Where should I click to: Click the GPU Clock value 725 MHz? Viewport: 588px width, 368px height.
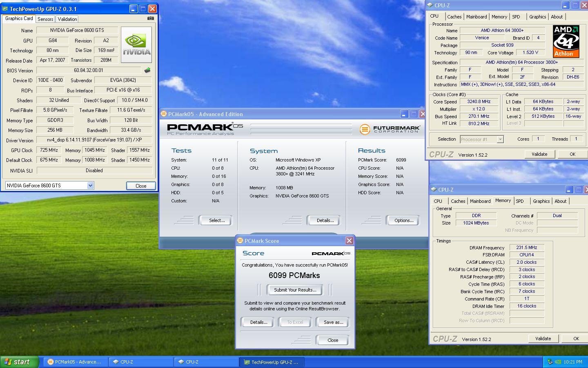(49, 150)
